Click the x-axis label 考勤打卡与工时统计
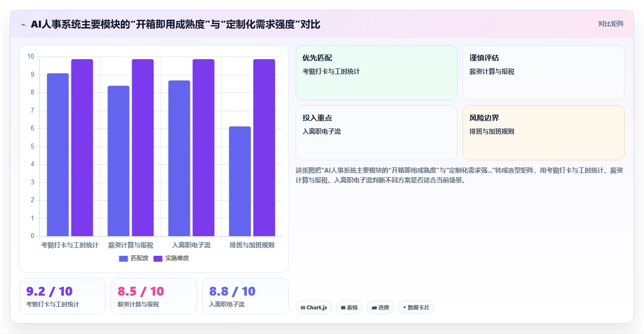Viewport: 644px width, 334px height. coord(70,245)
